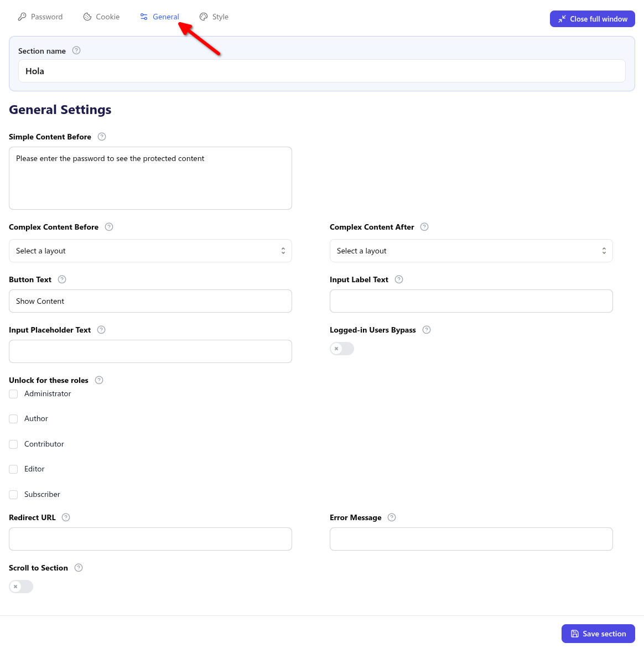Click help icon beside Button Text label

click(62, 279)
